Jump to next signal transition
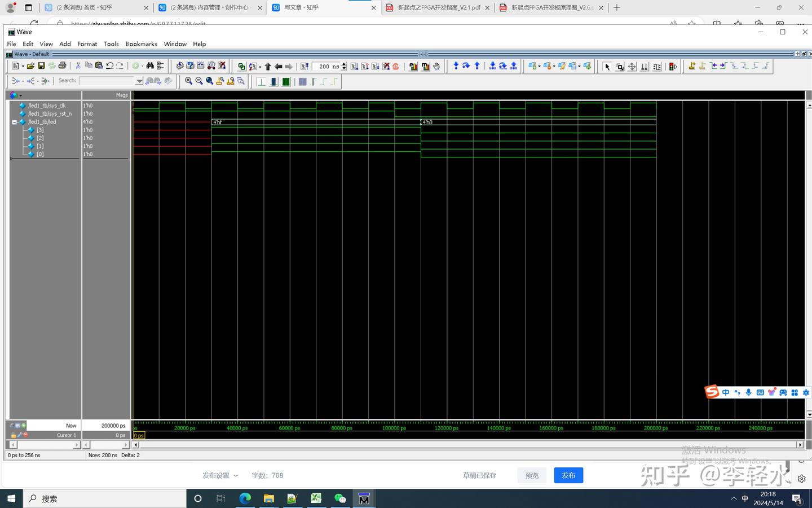812x508 pixels. click(722, 66)
